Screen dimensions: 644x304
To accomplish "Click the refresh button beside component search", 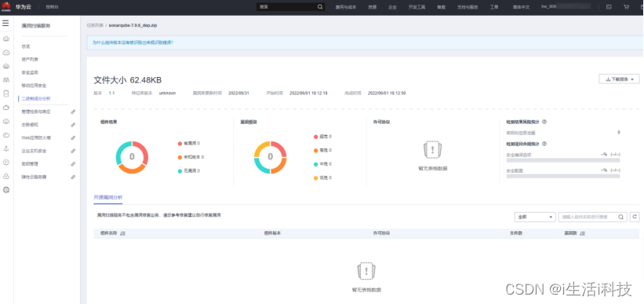I will [x=635, y=217].
